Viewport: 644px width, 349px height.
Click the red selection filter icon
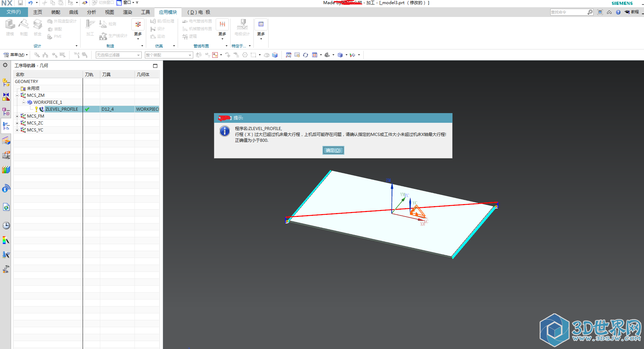pos(215,55)
